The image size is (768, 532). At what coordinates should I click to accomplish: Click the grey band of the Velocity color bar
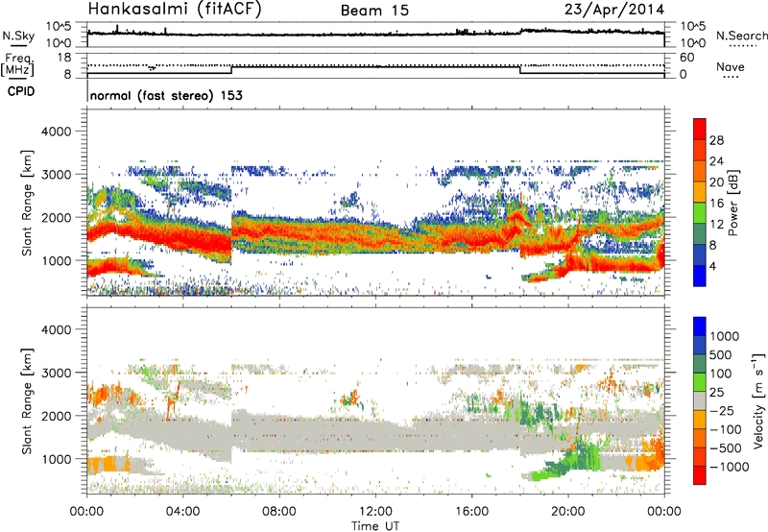700,400
